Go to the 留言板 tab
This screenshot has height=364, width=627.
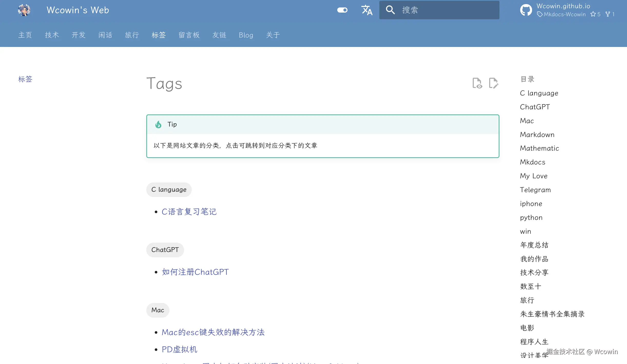(x=189, y=35)
